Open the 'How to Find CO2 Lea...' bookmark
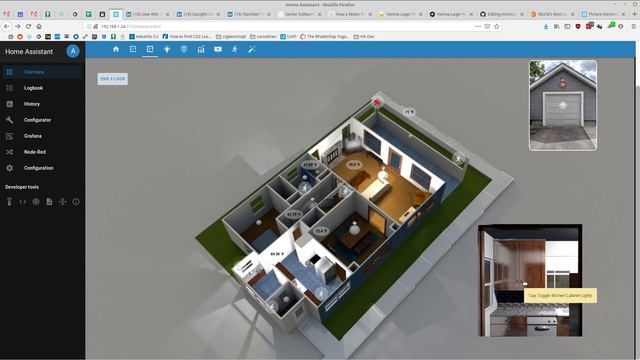Viewport: 640px width, 360px height. (x=187, y=36)
